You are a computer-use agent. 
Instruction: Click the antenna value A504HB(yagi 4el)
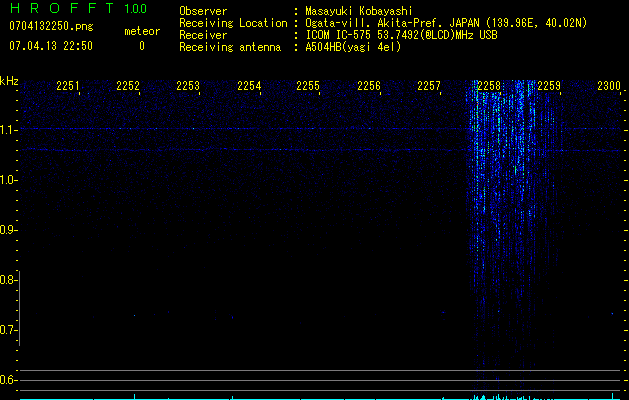click(x=353, y=47)
